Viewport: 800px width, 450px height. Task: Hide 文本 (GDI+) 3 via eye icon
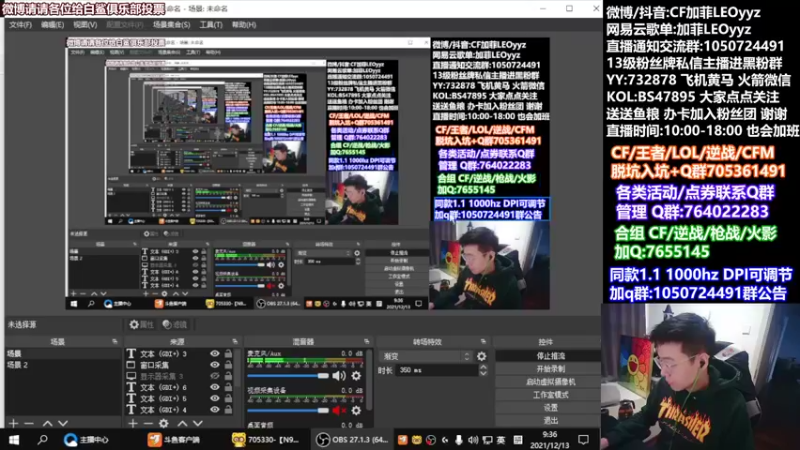tap(215, 354)
